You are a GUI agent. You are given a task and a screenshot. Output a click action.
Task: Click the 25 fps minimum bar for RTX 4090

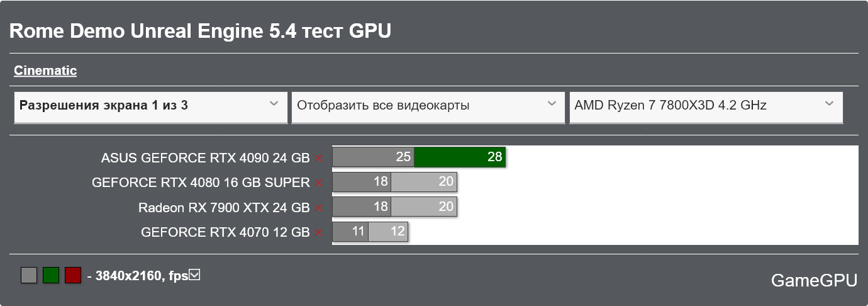click(x=372, y=157)
